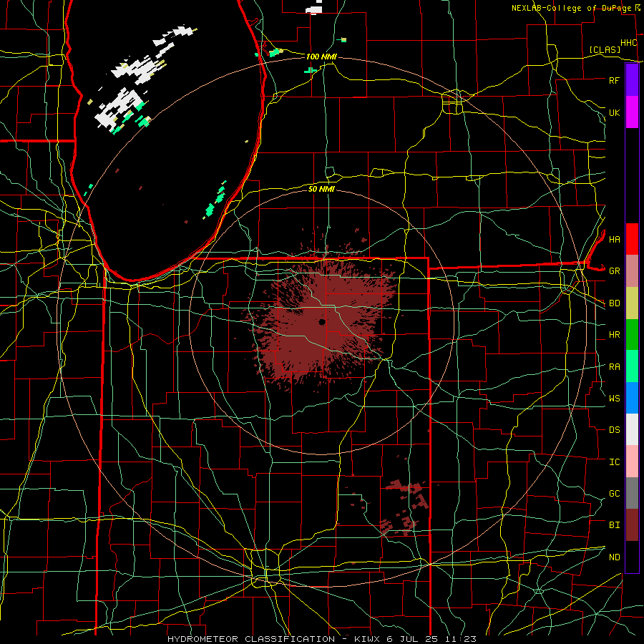Click the DS legend label
The height and width of the screenshot is (644, 644).
pos(614,430)
